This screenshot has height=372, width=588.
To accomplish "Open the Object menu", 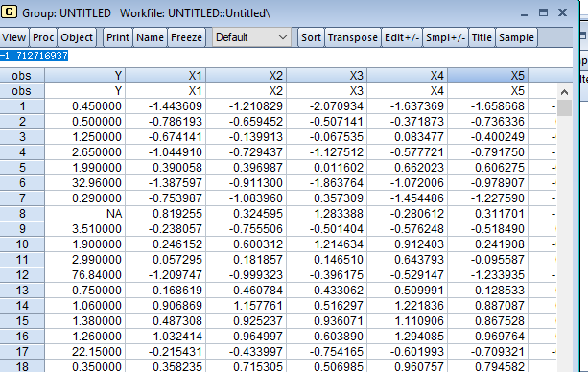I will pos(77,37).
